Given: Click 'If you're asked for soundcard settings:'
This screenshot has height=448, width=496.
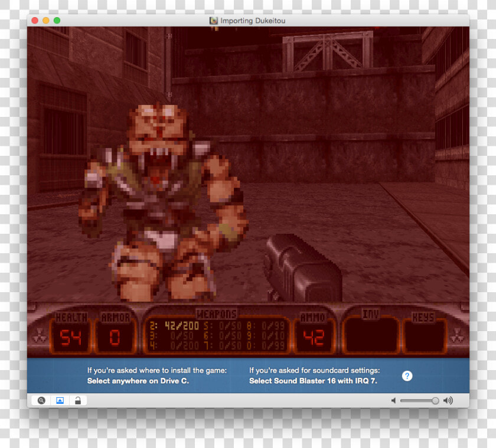Looking at the screenshot, I should tap(314, 370).
